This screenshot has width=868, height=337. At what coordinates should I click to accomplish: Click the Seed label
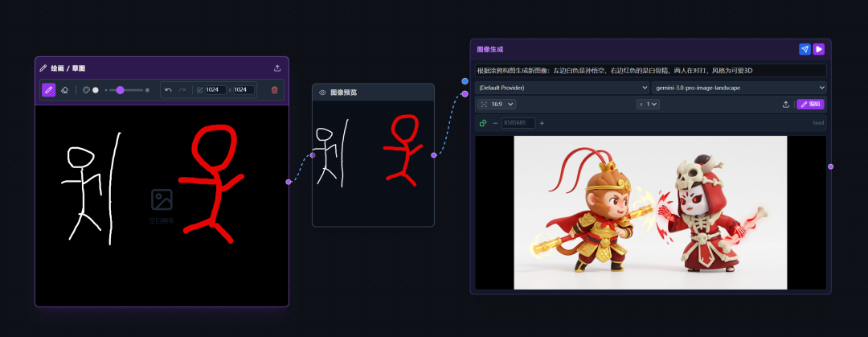coord(818,123)
